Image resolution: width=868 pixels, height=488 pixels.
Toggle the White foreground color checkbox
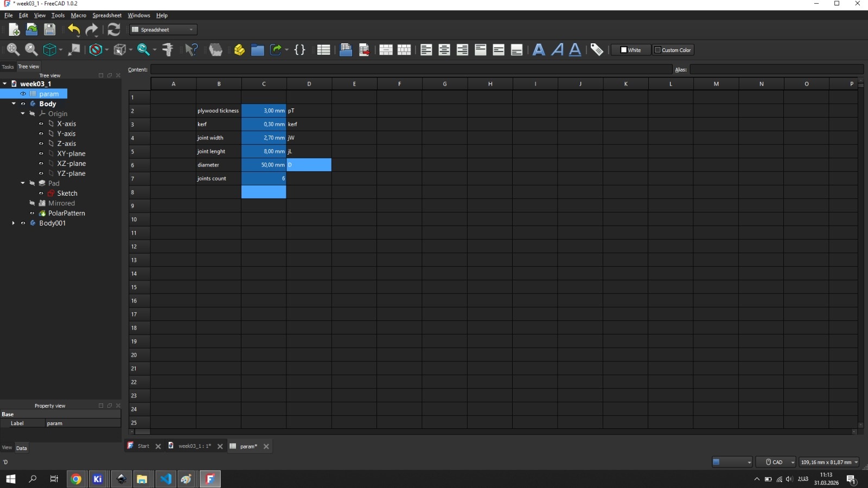[624, 50]
